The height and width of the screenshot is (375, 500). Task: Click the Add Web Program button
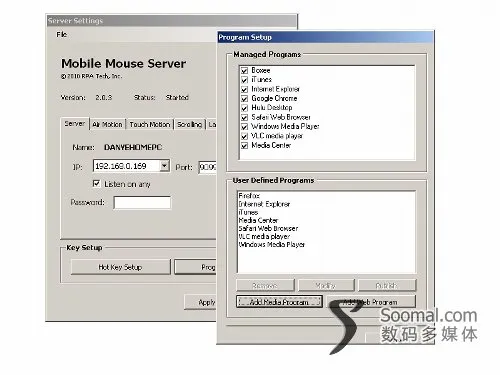point(371,302)
